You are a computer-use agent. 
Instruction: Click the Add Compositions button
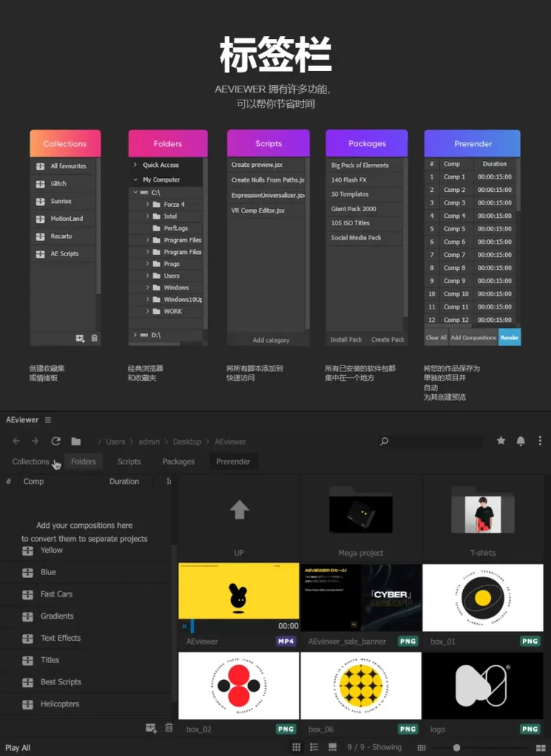point(473,337)
